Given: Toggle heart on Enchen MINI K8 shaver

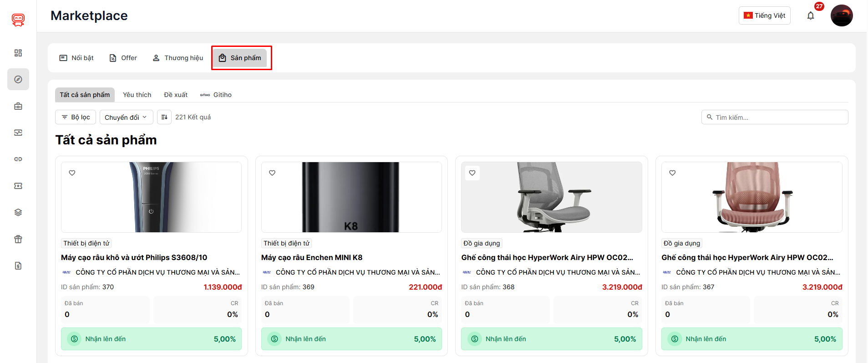Looking at the screenshot, I should click(272, 173).
